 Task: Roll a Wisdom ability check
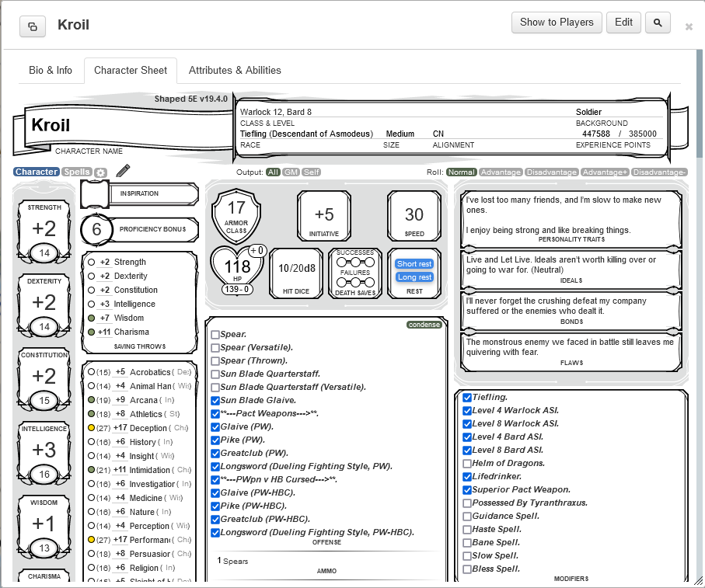click(44, 524)
